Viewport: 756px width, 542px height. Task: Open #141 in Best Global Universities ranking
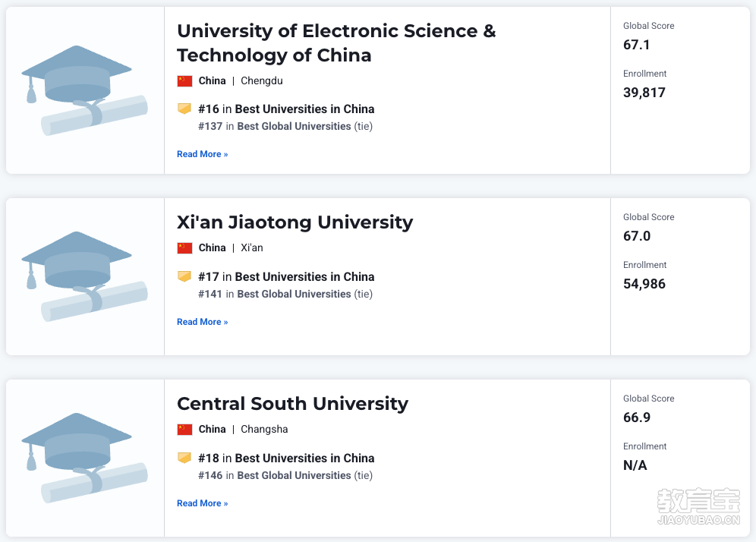coord(285,294)
